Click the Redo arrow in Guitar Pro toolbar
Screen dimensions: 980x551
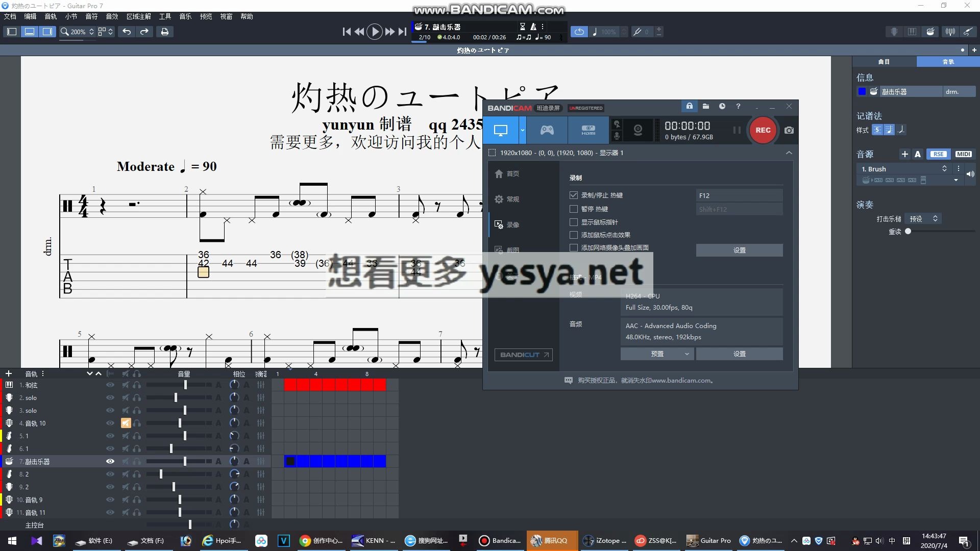coord(144,32)
